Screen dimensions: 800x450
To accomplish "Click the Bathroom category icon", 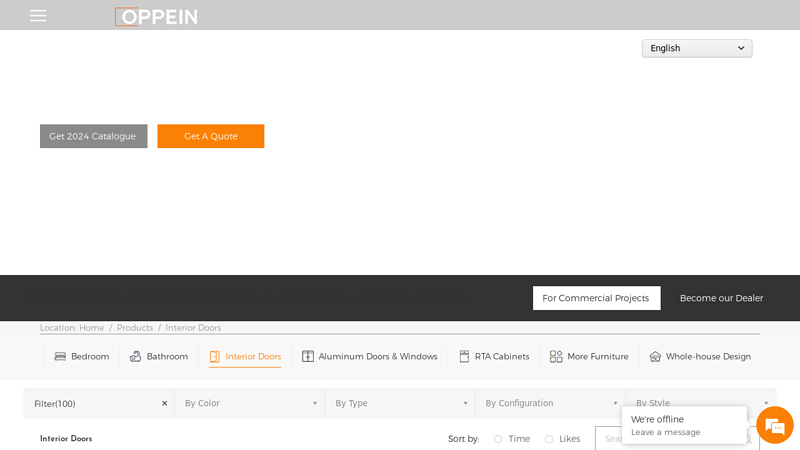I will [x=135, y=356].
